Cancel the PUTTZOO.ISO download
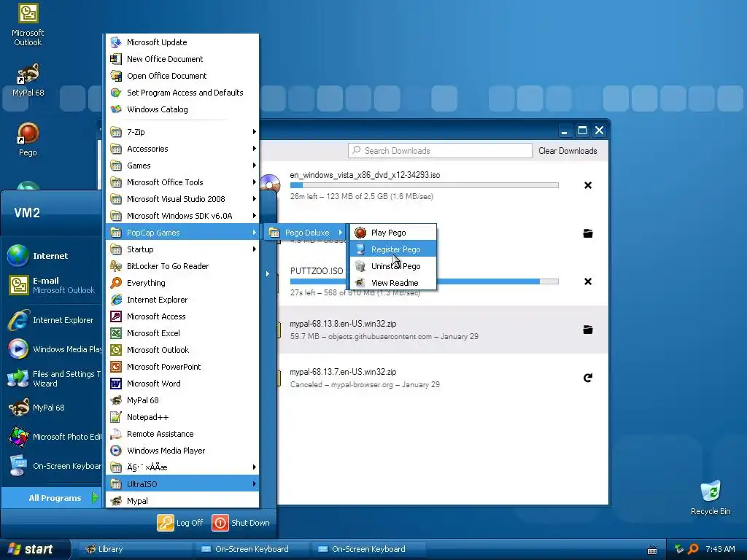The image size is (747, 560). (588, 281)
